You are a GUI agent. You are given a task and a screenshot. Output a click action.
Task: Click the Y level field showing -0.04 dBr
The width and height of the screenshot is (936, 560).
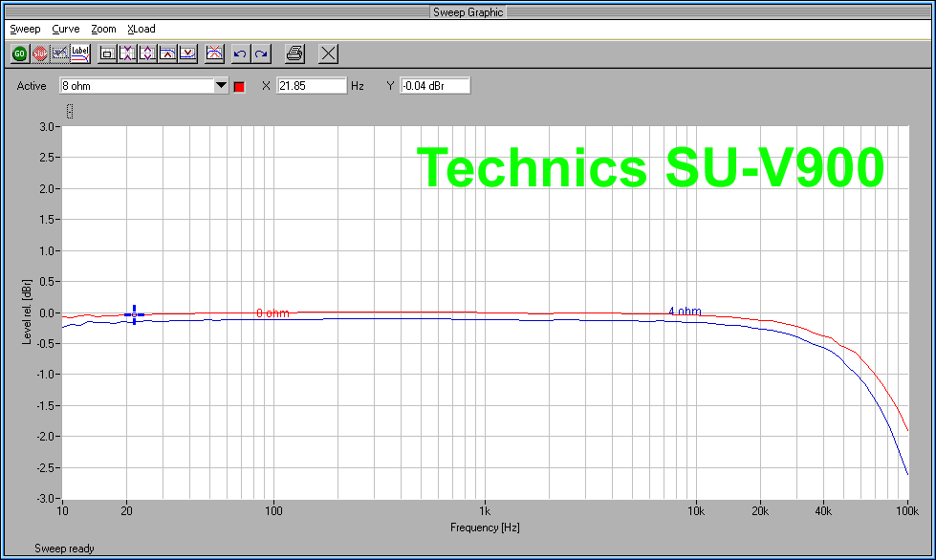point(435,86)
